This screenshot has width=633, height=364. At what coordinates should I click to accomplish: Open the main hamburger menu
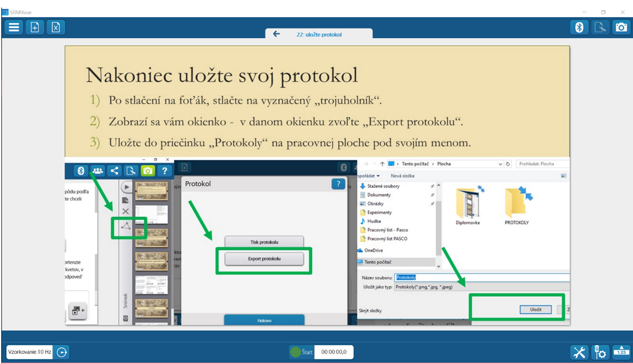14,27
